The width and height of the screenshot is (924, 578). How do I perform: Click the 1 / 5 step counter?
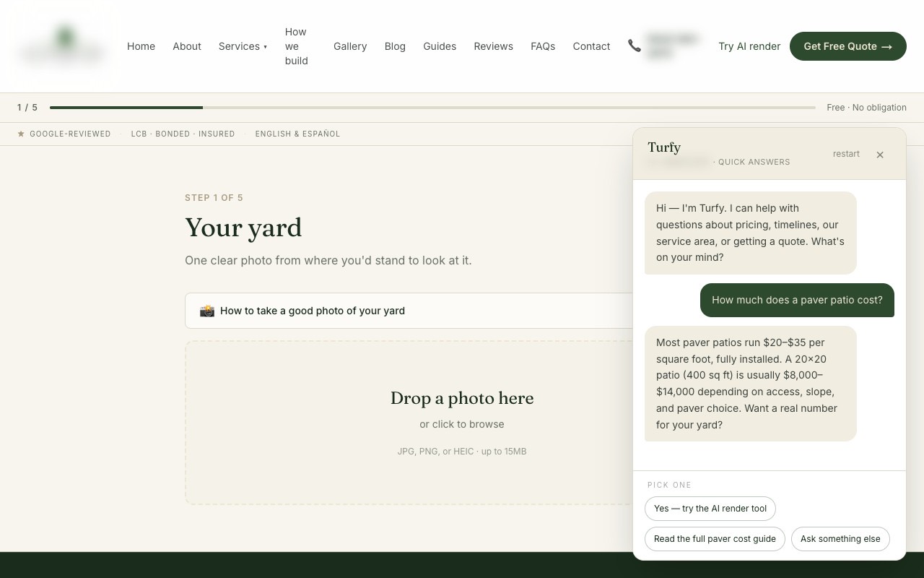pos(27,108)
